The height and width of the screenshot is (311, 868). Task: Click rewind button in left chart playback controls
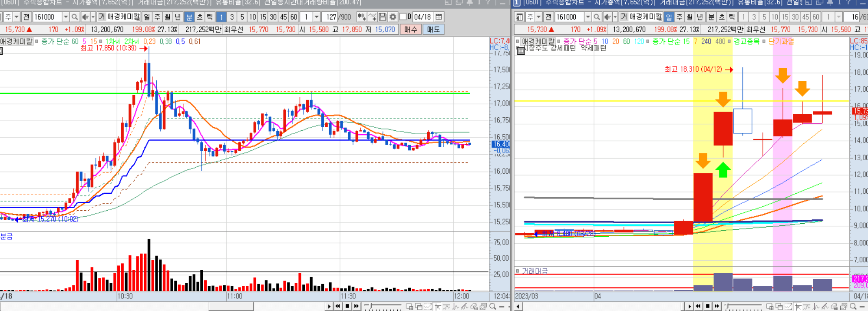click(338, 307)
